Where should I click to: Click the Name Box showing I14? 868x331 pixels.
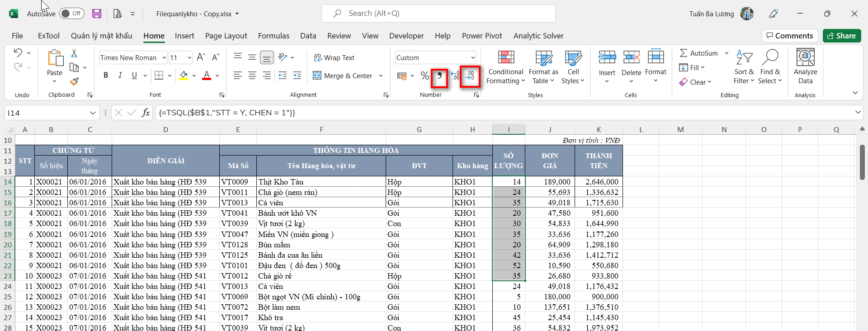point(52,113)
